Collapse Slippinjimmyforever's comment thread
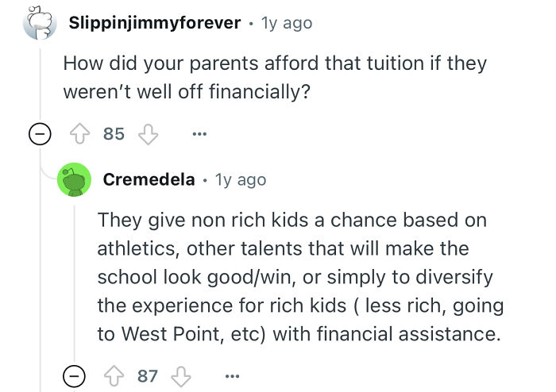This screenshot has width=556, height=392. 37,134
